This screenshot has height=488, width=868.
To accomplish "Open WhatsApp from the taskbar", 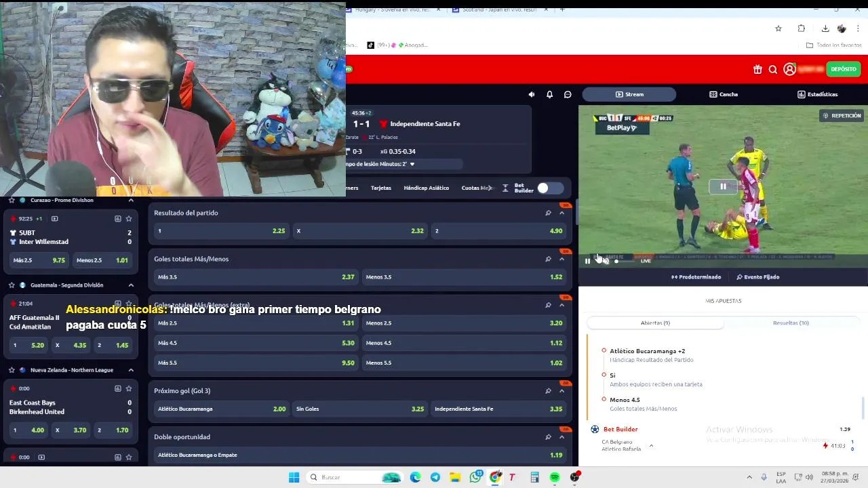I will point(475,477).
